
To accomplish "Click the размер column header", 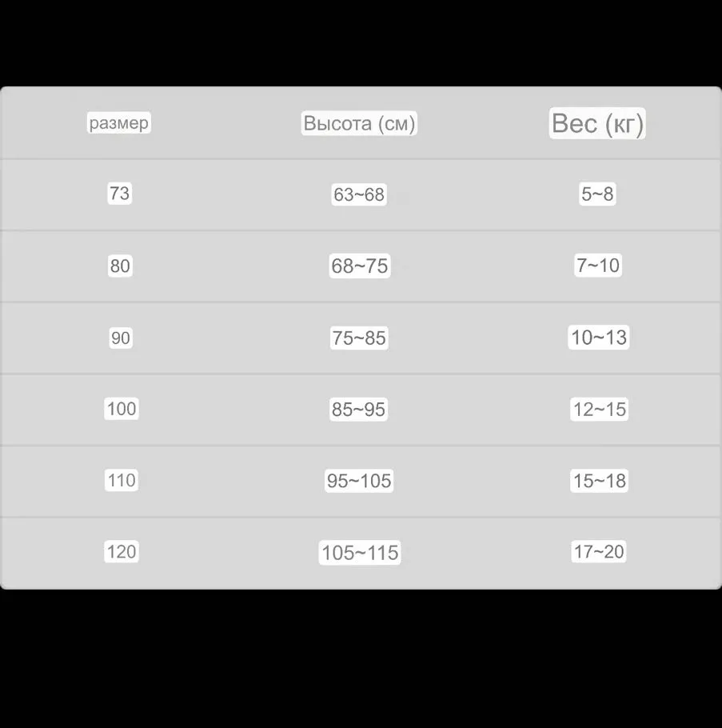I will point(119,123).
